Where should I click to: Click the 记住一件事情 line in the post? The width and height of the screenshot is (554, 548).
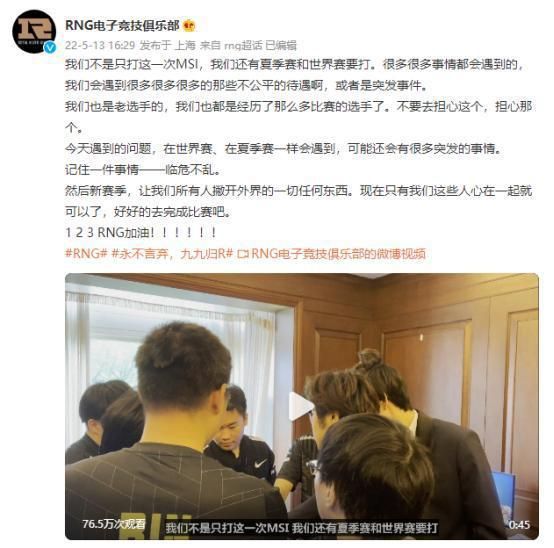143,170
